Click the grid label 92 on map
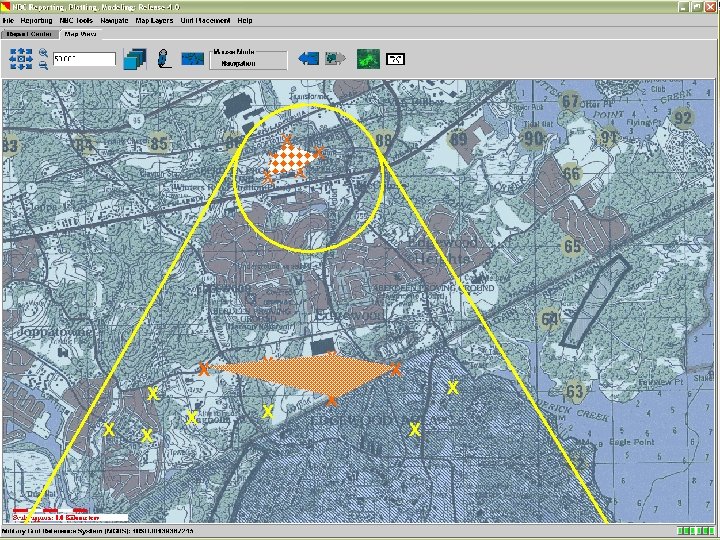This screenshot has height=540, width=720. click(682, 118)
